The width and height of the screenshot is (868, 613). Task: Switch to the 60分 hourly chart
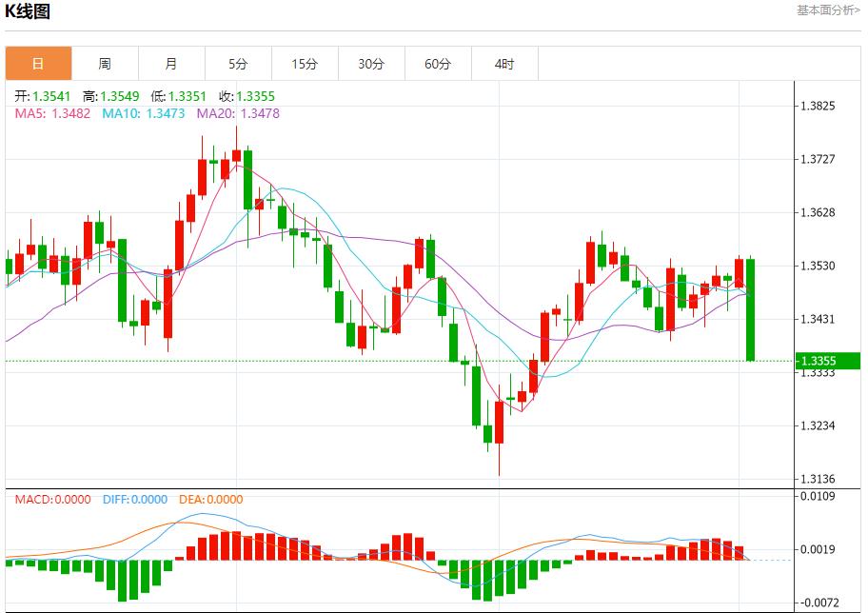tap(438, 63)
